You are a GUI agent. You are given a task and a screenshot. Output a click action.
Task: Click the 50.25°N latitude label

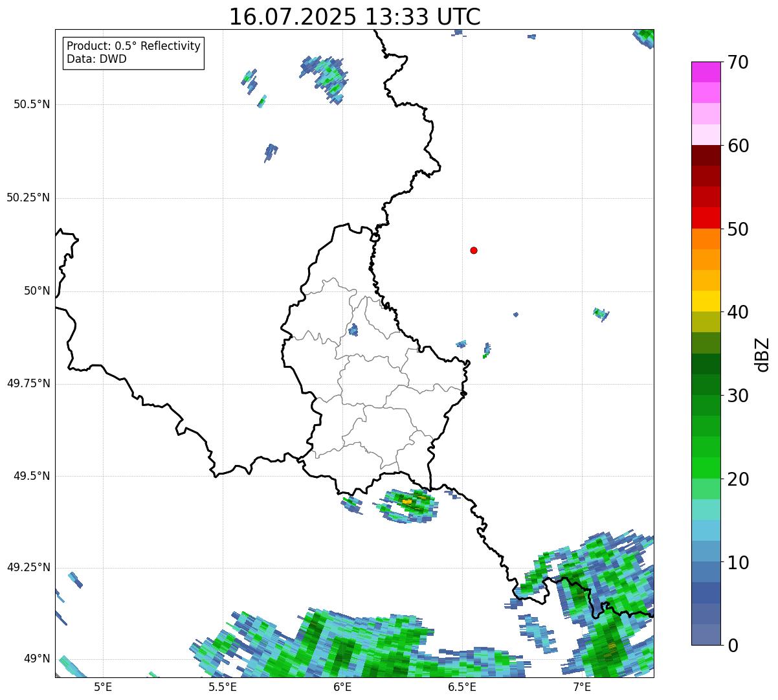[28, 198]
